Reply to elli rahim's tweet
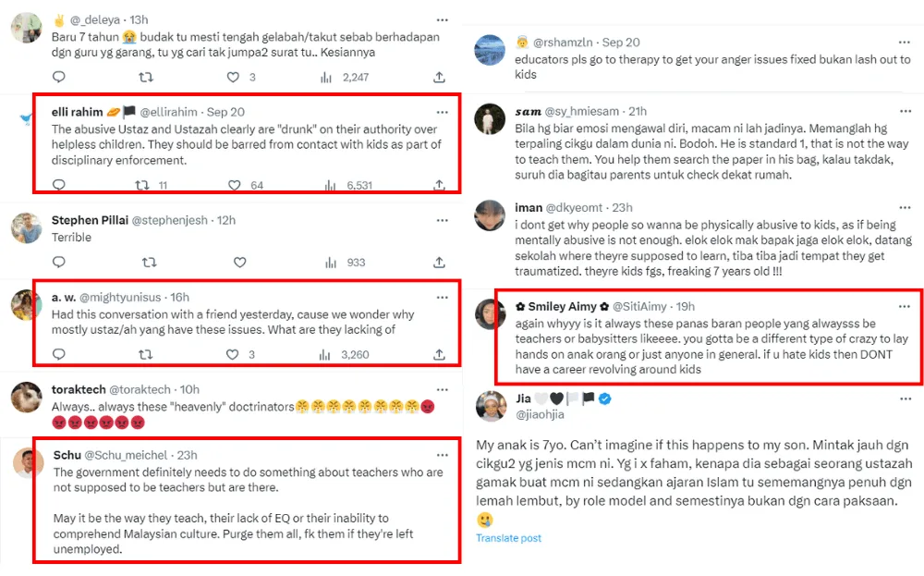Screen dimensions: 924x576 [x=59, y=185]
